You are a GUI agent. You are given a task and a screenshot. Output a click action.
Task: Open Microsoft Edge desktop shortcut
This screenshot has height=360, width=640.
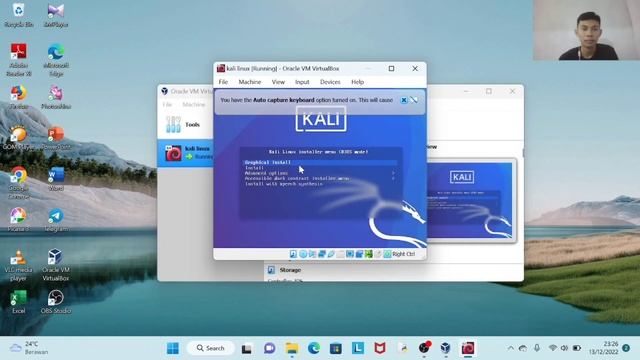pyautogui.click(x=56, y=60)
